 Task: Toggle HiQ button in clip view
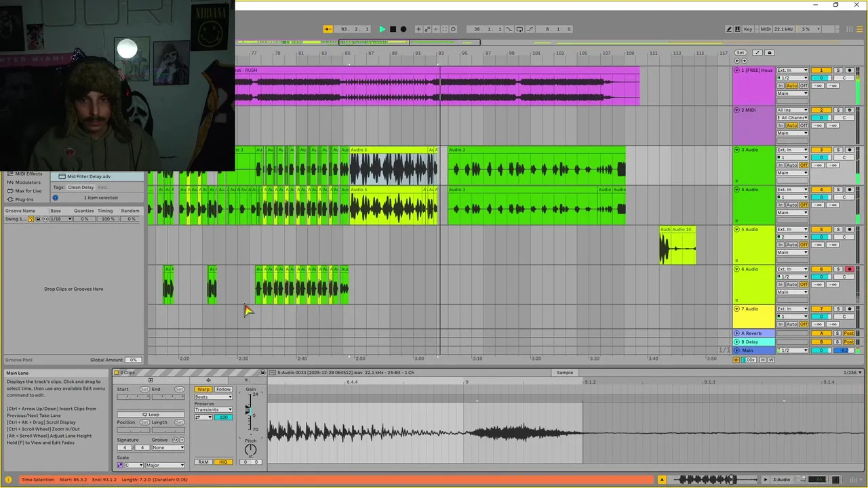pyautogui.click(x=223, y=462)
